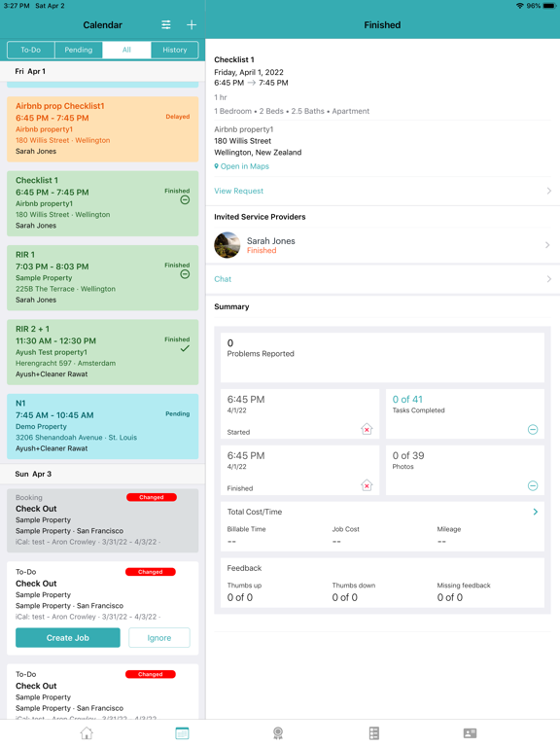This screenshot has width=560, height=747.
Task: Open Sarah Jones provider row chevron
Action: coord(547,245)
